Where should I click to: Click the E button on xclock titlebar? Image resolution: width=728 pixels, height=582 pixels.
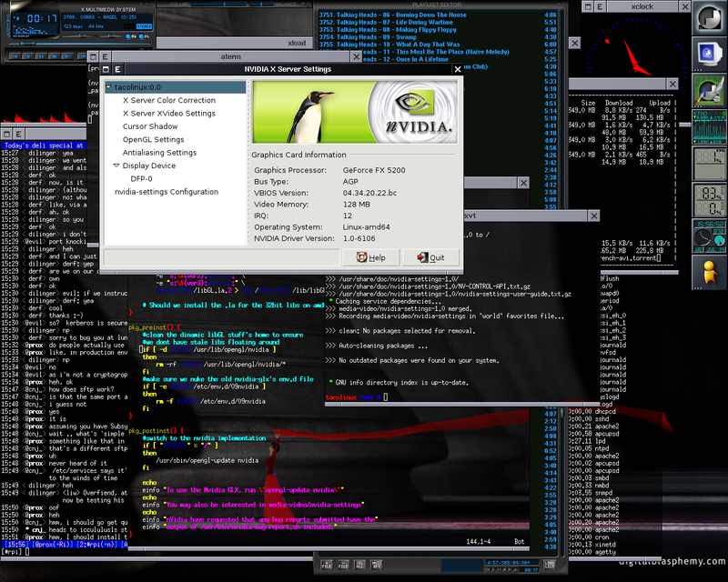click(600, 6)
